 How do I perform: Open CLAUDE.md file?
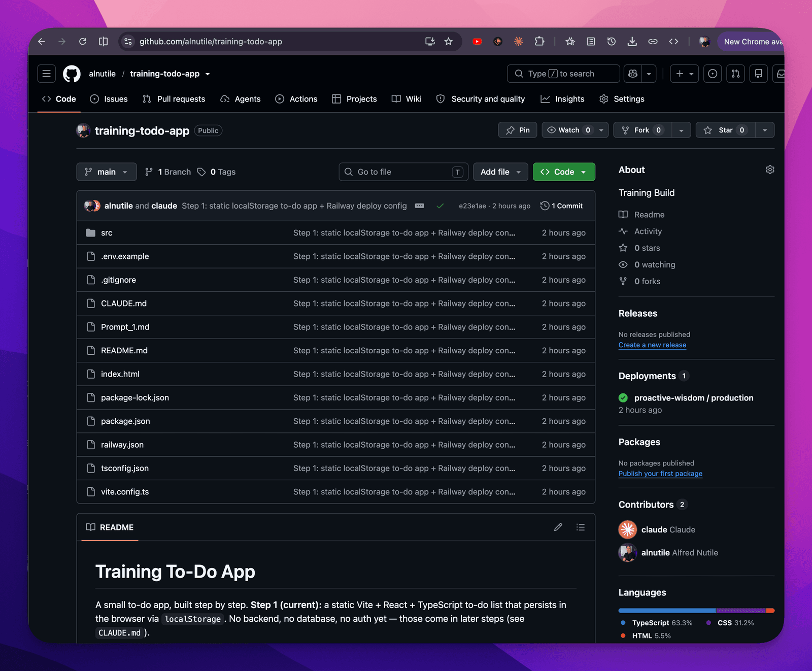(124, 304)
